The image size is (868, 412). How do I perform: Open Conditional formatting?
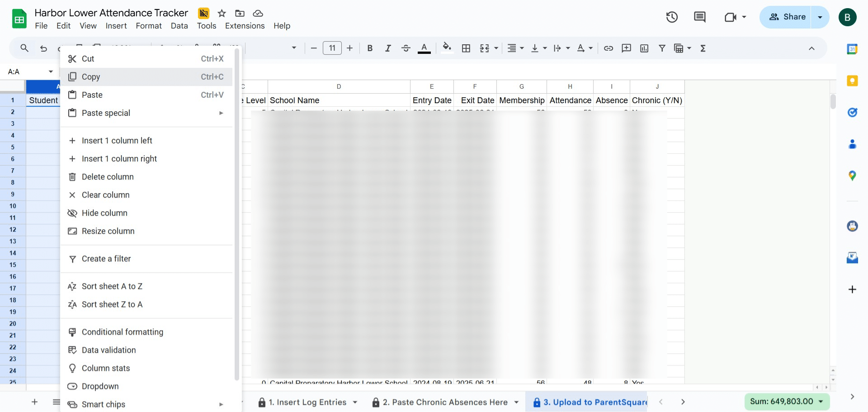(146, 332)
